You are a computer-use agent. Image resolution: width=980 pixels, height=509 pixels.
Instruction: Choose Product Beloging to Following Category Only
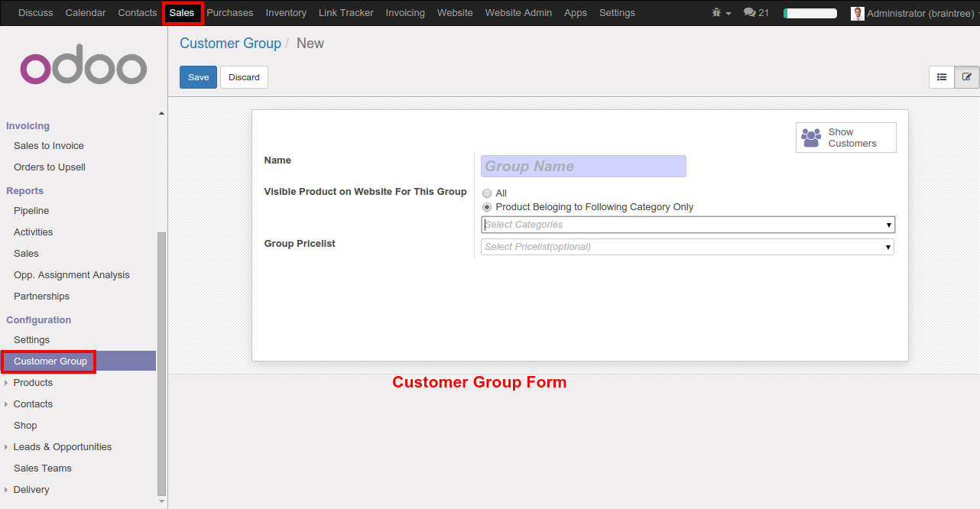(487, 206)
